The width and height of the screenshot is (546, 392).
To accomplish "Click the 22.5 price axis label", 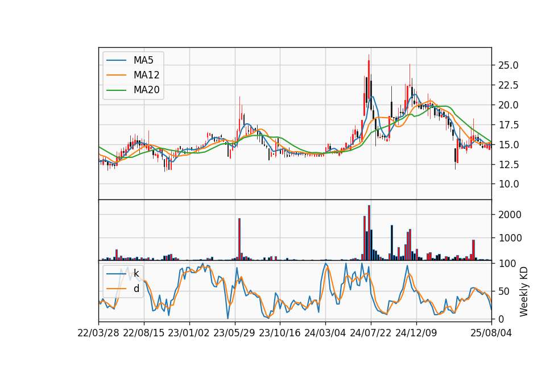I will click(x=508, y=85).
